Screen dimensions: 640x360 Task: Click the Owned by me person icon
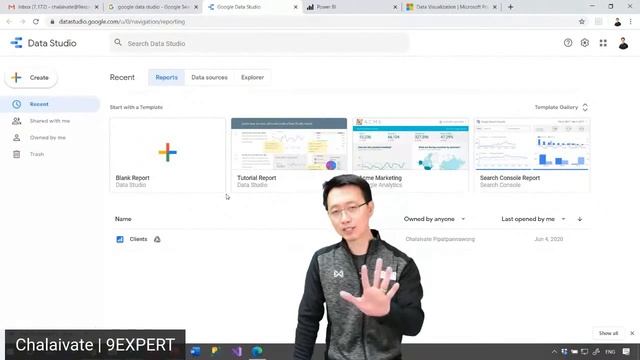click(16, 138)
